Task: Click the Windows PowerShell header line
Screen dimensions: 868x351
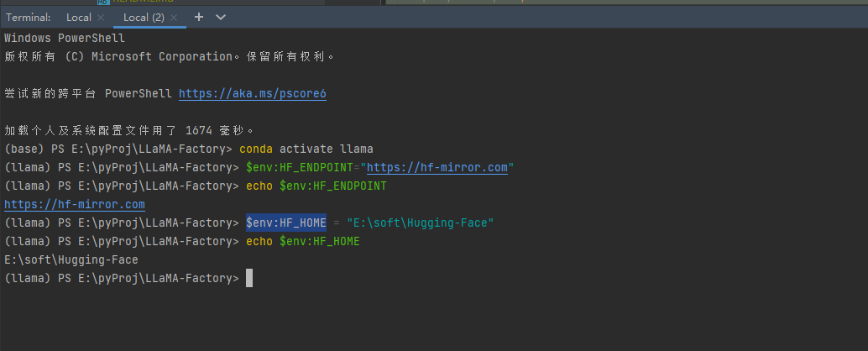Action: coord(65,38)
